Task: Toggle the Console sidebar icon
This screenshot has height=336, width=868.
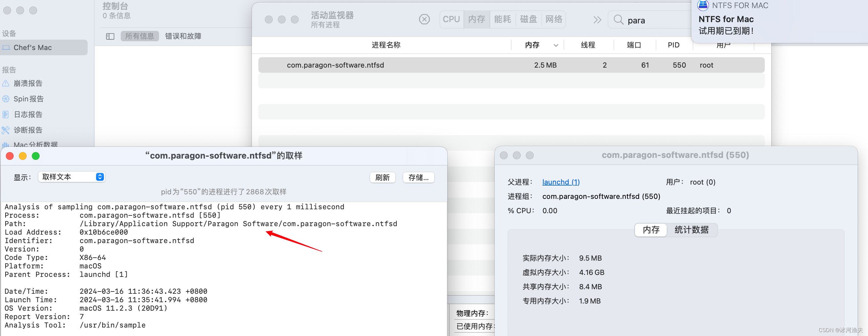Action: pyautogui.click(x=110, y=36)
